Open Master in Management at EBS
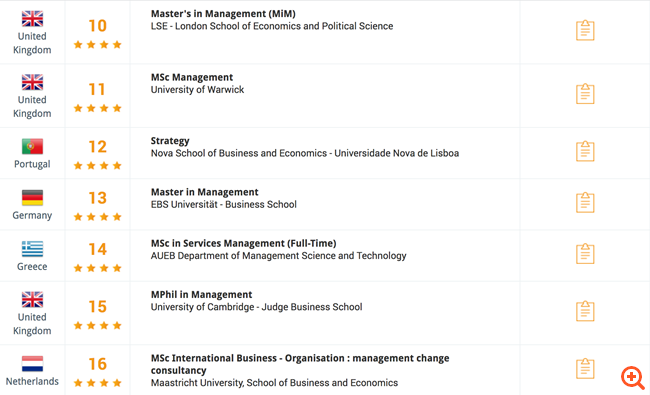650x395 pixels. [x=204, y=192]
